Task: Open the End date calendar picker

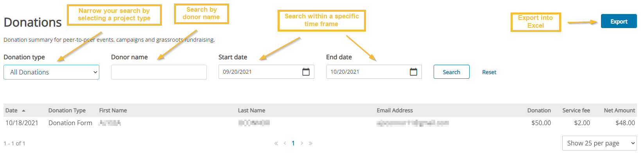Action: [413, 72]
